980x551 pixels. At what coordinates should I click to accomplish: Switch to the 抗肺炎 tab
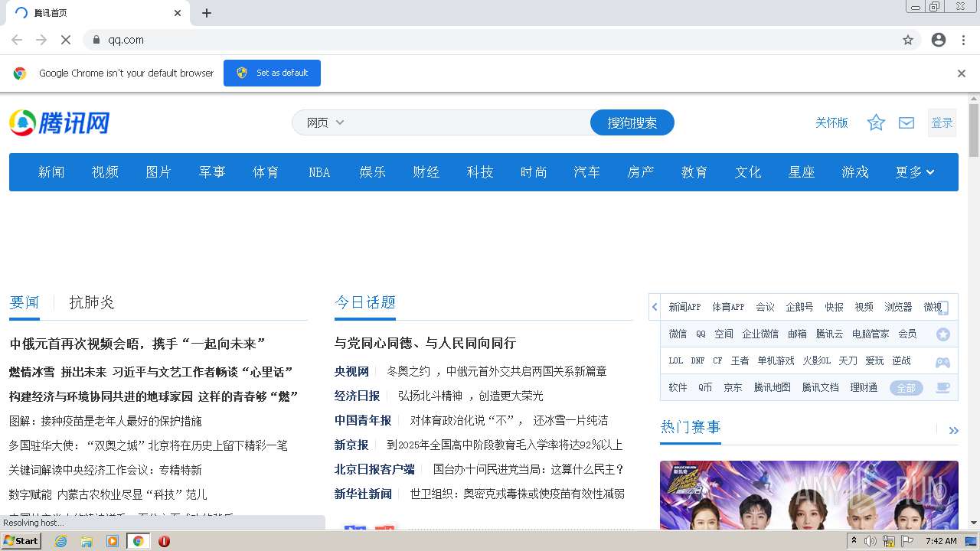(x=92, y=302)
